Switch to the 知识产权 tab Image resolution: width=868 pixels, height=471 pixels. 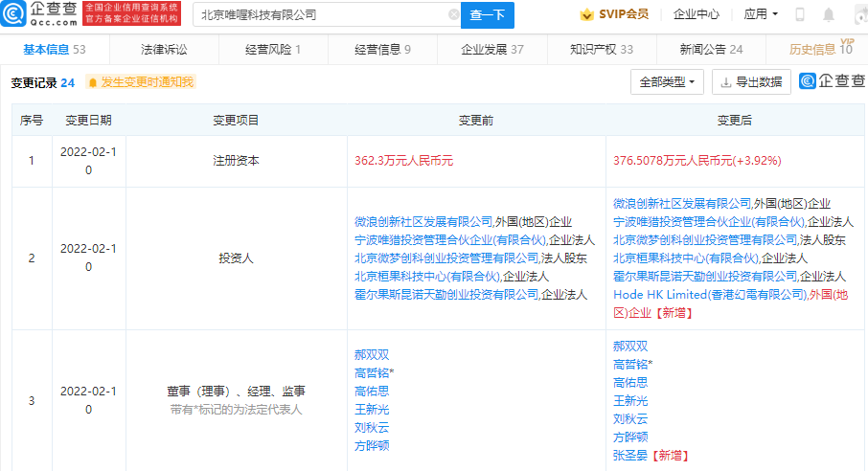click(601, 49)
